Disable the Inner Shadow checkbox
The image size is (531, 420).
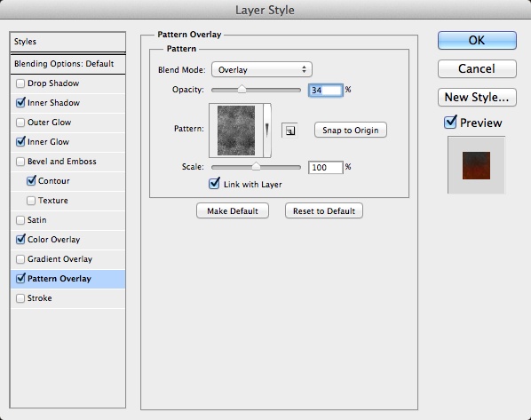[20, 103]
